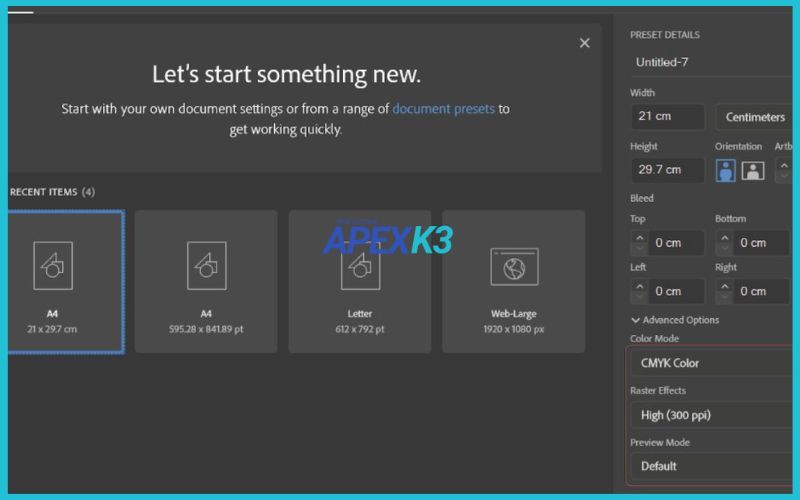Open the document presets link

443,109
